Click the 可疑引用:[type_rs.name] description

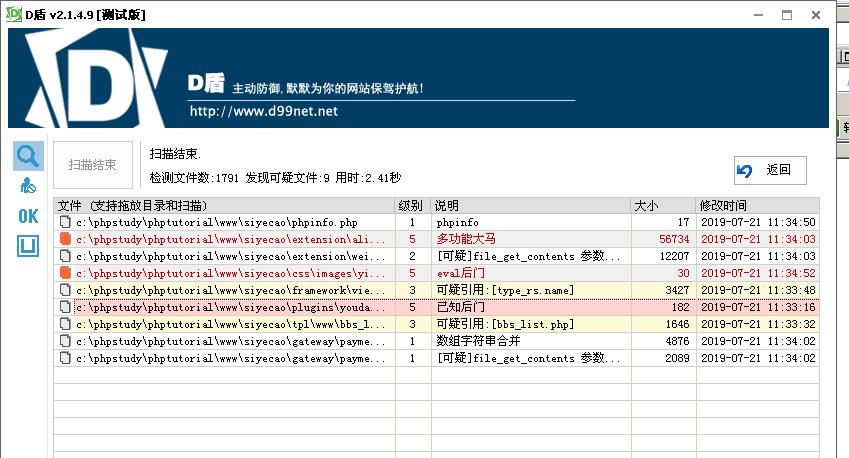[x=505, y=290]
